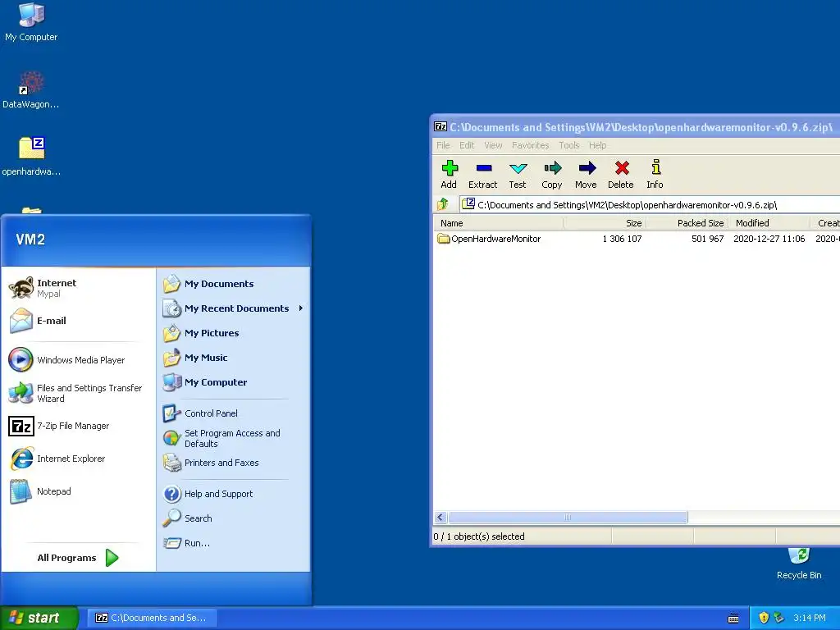Open the View menu in 7-Zip

[493, 145]
